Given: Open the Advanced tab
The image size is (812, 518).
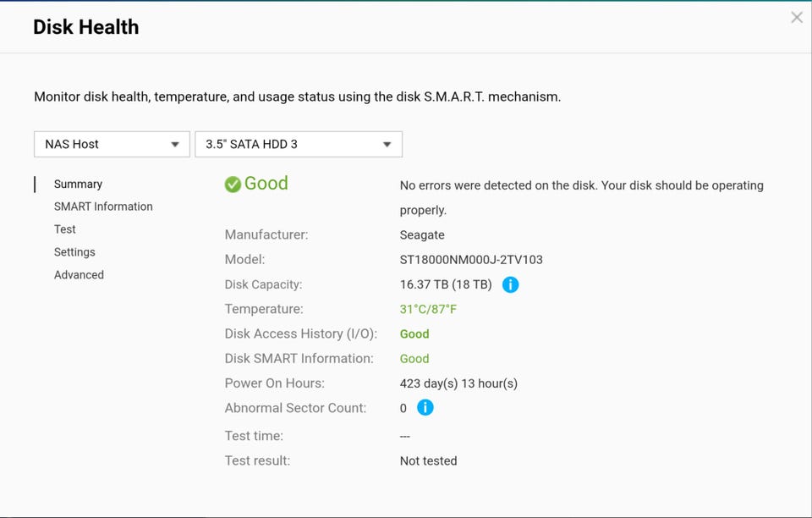Looking at the screenshot, I should coord(79,275).
